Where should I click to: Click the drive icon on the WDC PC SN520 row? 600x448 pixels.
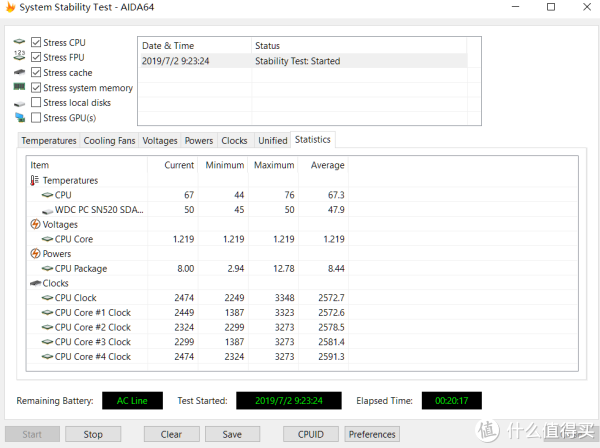47,211
